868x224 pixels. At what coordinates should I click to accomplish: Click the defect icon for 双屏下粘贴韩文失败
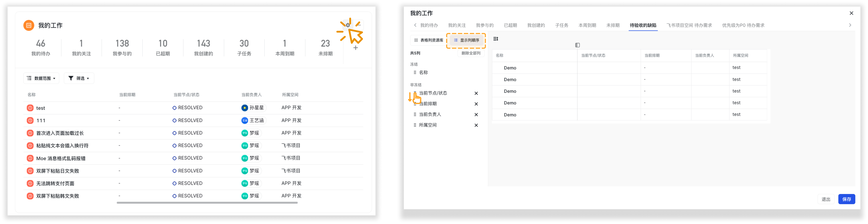coord(30,196)
